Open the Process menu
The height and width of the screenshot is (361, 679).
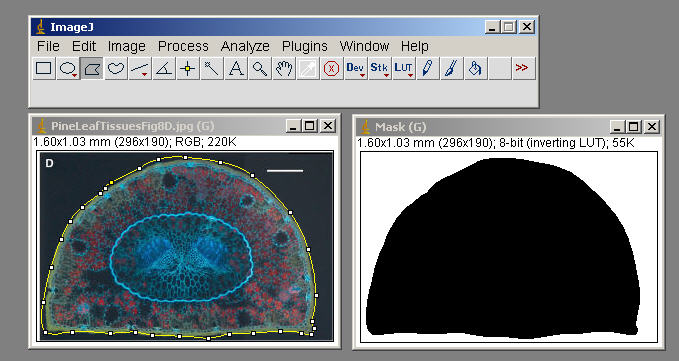click(x=183, y=46)
